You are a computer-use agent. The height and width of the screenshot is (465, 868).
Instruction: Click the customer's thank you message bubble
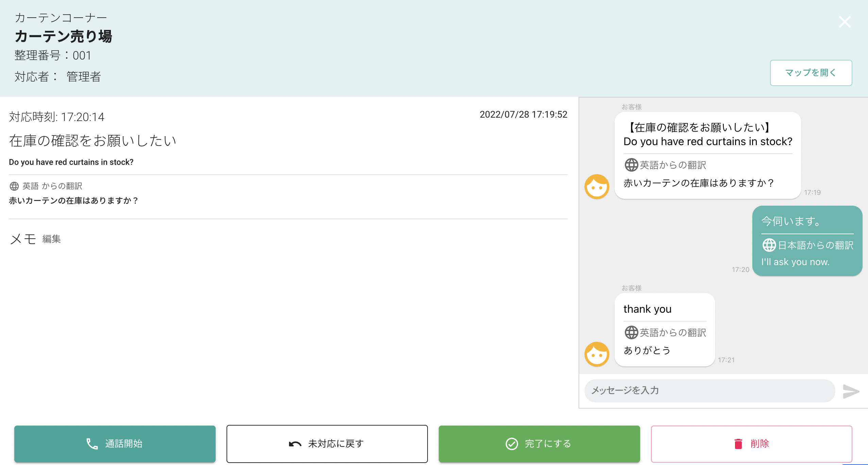[665, 329]
